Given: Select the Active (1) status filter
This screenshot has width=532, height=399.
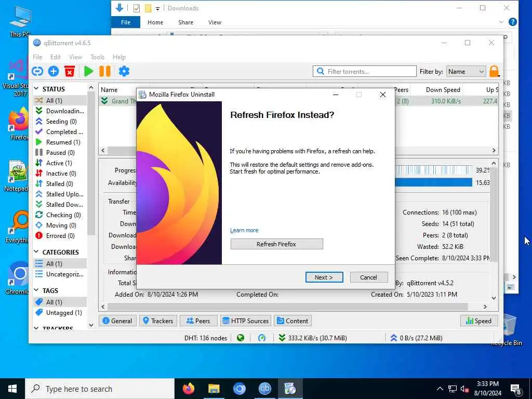Looking at the screenshot, I should (60, 163).
